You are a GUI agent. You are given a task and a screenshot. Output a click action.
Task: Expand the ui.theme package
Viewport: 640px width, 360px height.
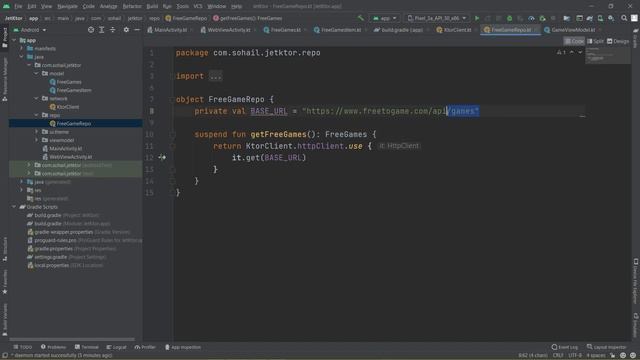[x=37, y=131]
